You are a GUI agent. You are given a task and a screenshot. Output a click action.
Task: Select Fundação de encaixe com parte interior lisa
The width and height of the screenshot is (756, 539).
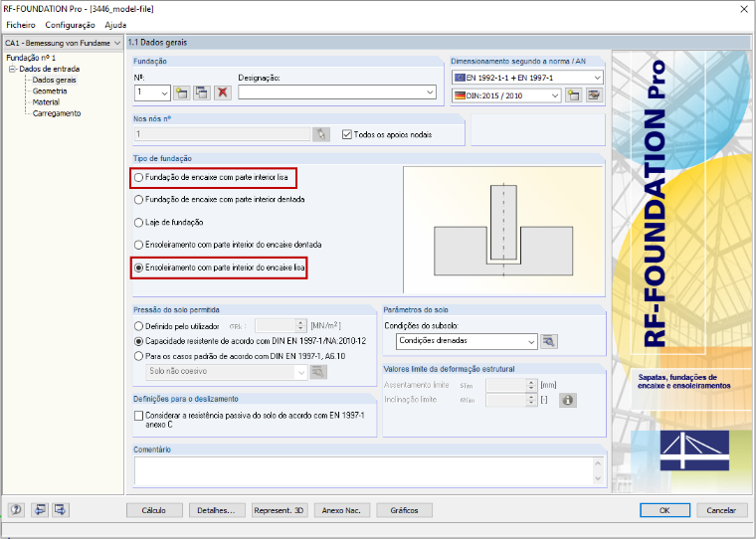(x=139, y=177)
